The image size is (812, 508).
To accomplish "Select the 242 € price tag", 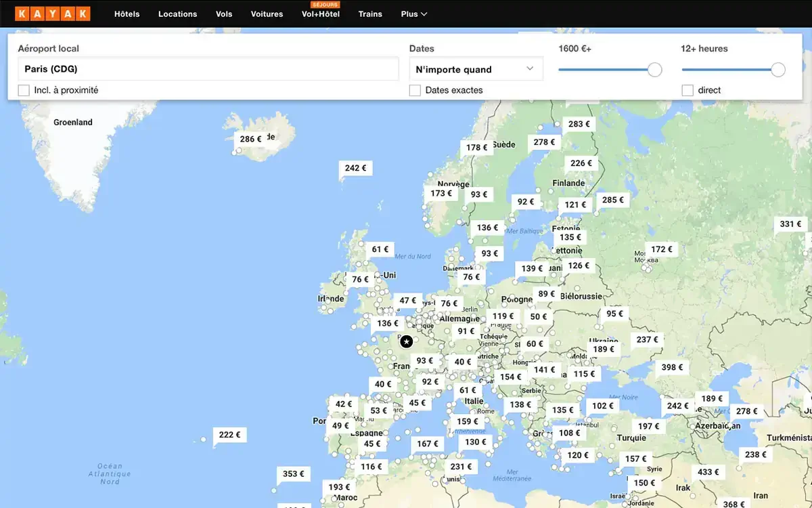I will (356, 168).
